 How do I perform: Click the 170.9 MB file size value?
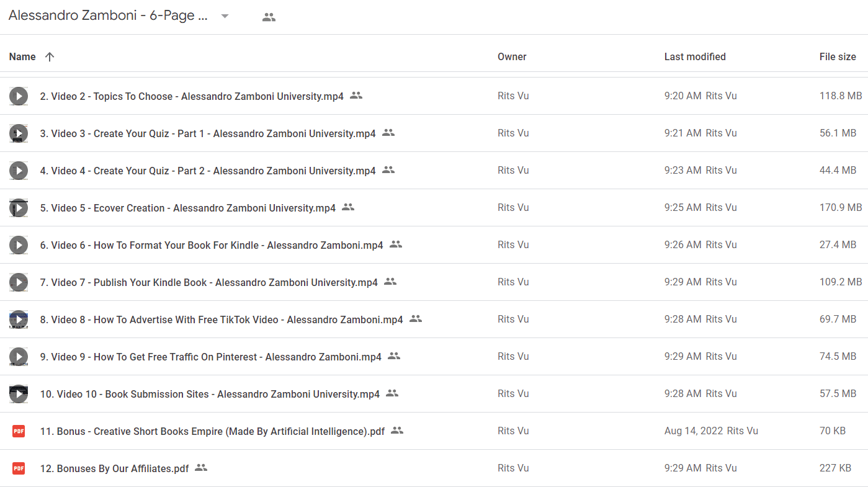(841, 208)
